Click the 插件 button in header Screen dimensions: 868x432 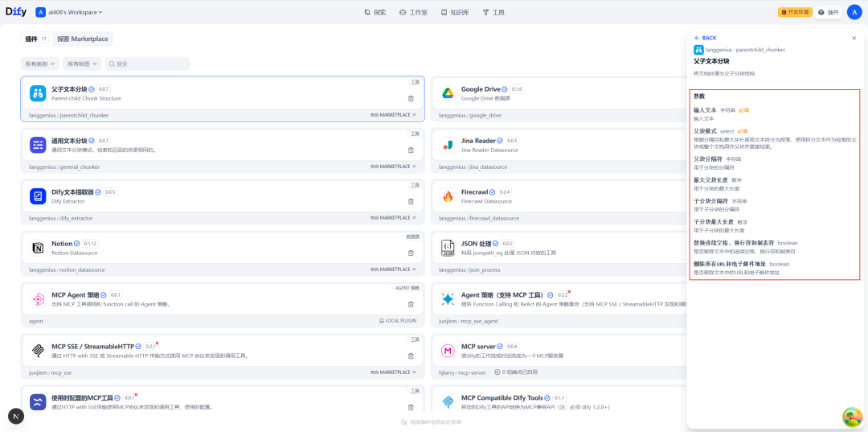point(829,12)
